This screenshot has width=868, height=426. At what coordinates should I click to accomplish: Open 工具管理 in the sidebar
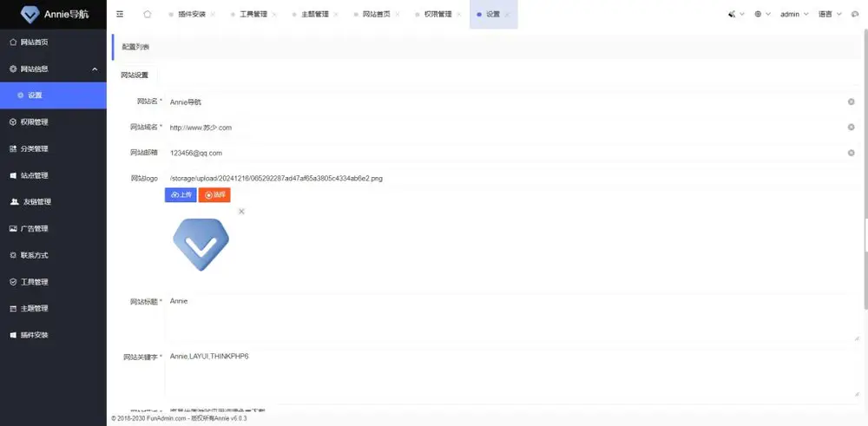[53, 282]
